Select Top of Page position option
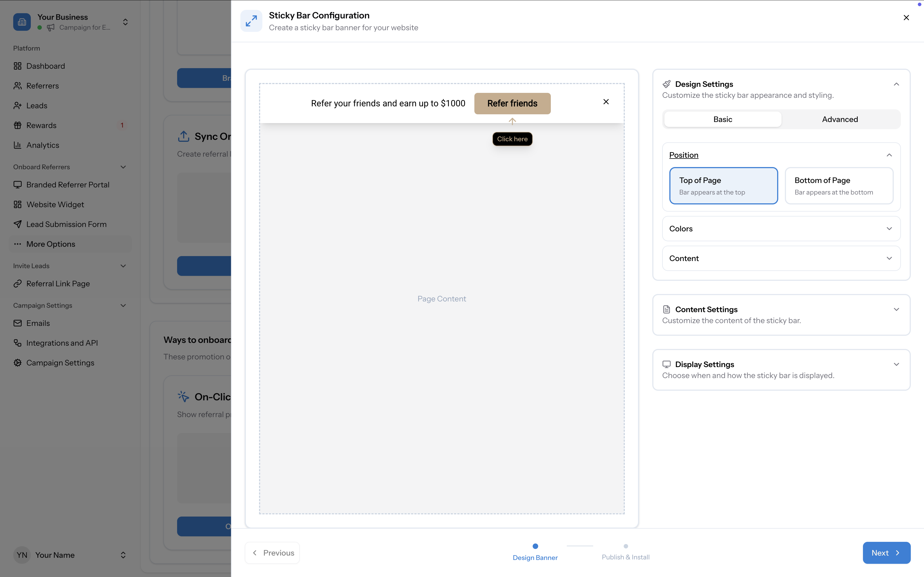924x577 pixels. [x=723, y=186]
